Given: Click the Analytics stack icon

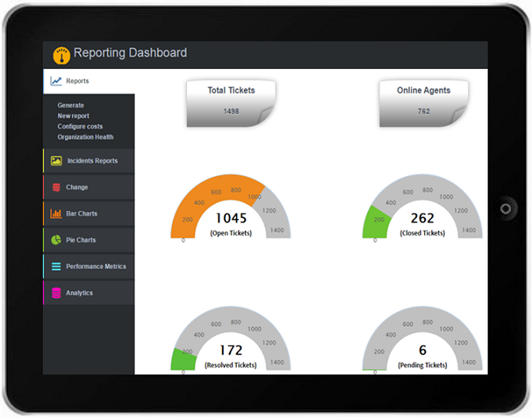Looking at the screenshot, I should tap(55, 293).
